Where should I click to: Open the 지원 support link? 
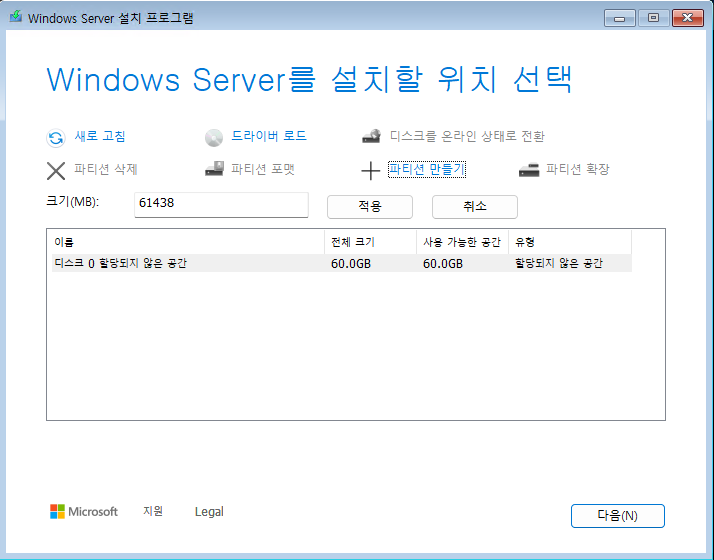pos(153,511)
